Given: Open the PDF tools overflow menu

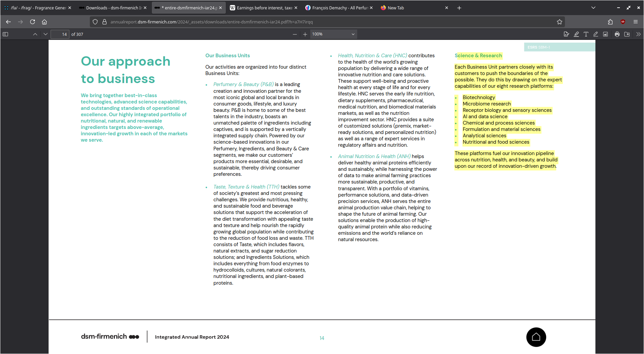Looking at the screenshot, I should (638, 34).
